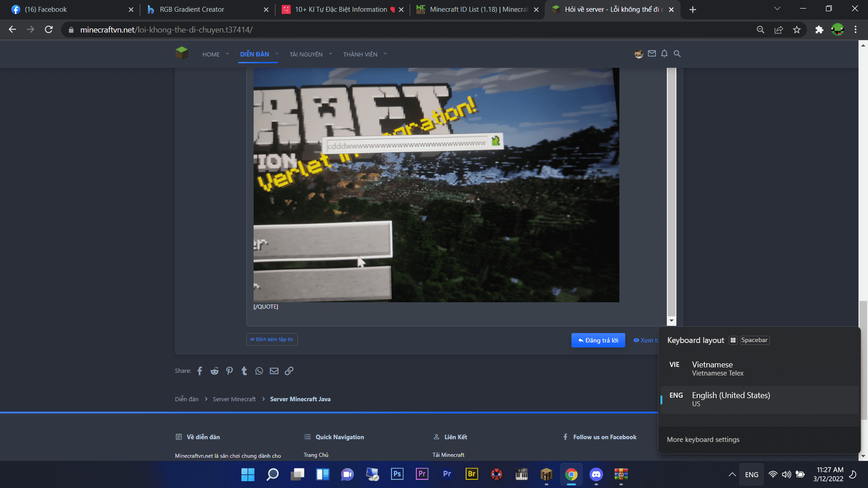
Task: Click the Minecraft screenshot in the reply editor
Action: [x=436, y=185]
